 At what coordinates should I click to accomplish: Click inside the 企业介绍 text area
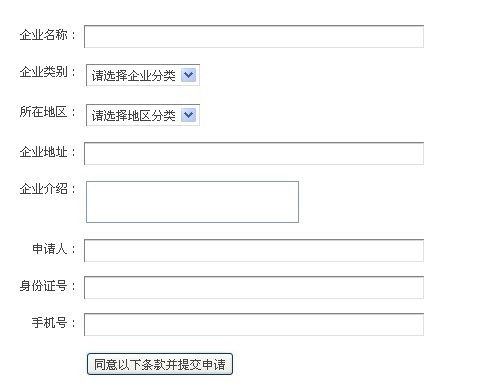point(192,202)
